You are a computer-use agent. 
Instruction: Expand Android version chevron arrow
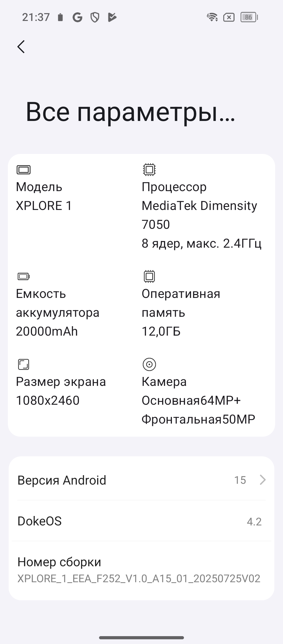coord(263,480)
